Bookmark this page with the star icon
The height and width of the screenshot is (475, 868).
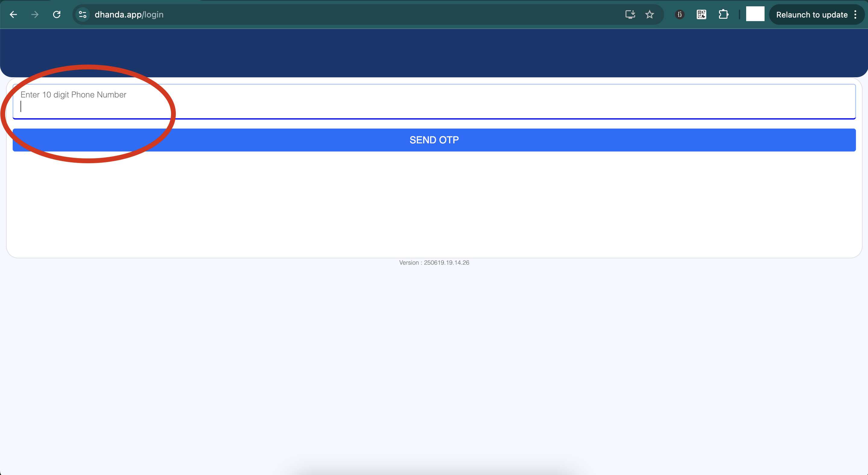pos(650,14)
